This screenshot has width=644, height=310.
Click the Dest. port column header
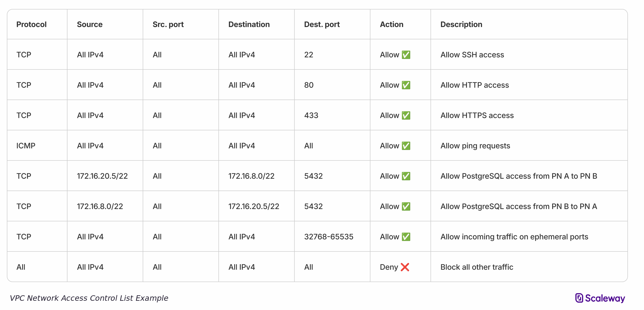coord(322,24)
